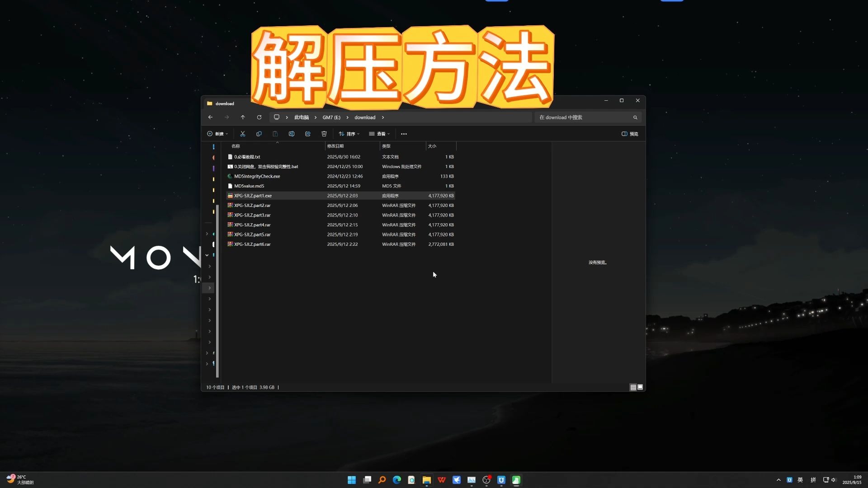Click the Cut scissors icon
The image size is (868, 488).
[x=243, y=134]
